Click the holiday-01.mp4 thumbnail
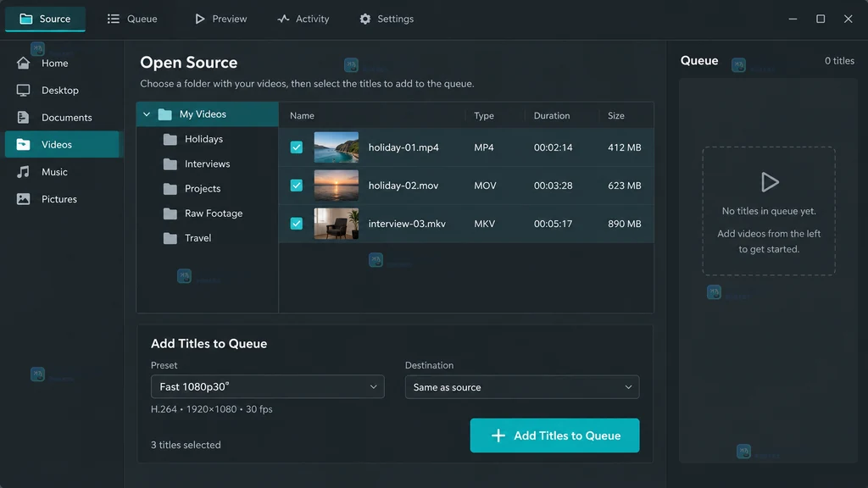The image size is (868, 488). [x=336, y=147]
